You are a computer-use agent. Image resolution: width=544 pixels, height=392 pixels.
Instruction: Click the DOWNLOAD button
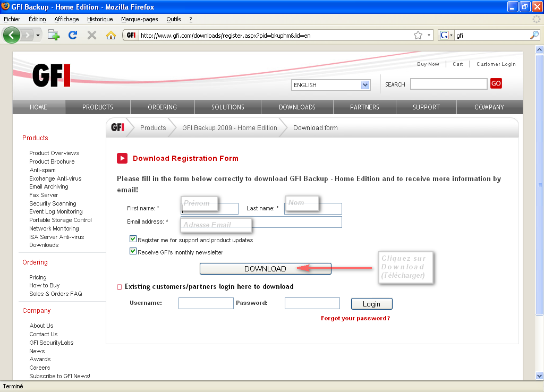(x=266, y=269)
